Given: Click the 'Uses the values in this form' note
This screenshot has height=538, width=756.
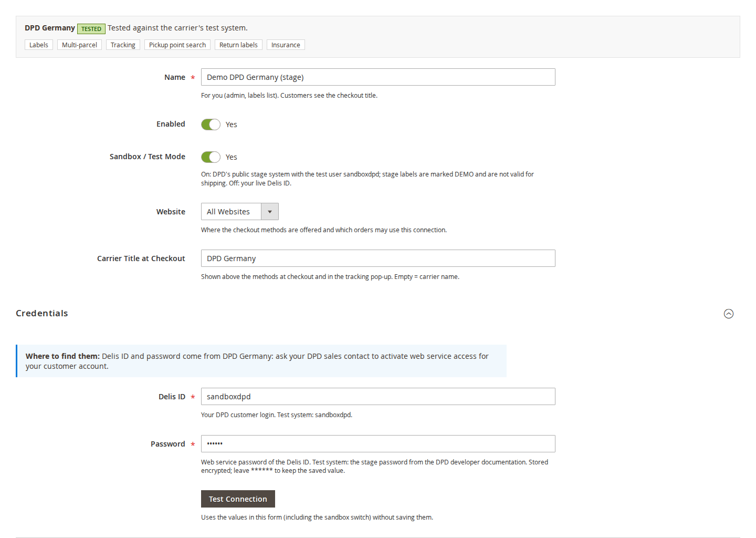Looking at the screenshot, I should (x=317, y=518).
